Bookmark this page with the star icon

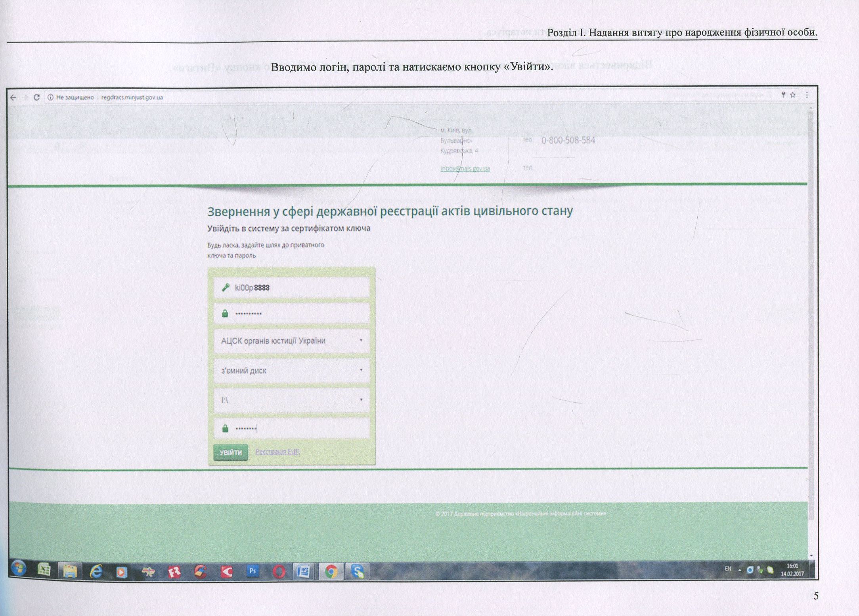pyautogui.click(x=793, y=95)
